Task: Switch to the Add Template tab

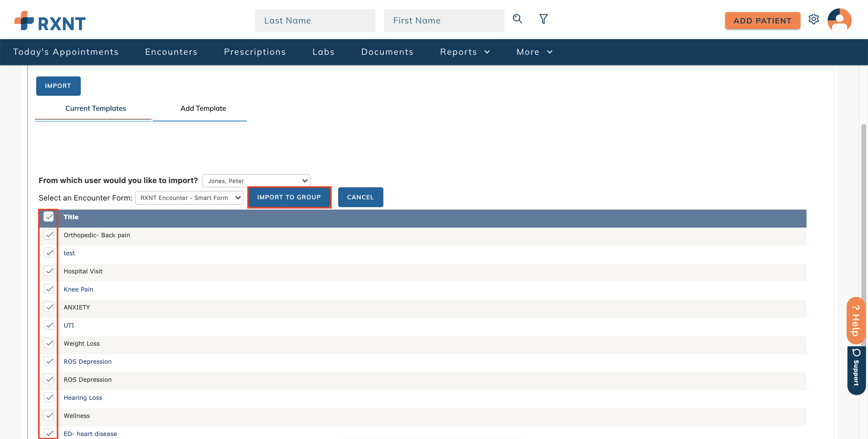Action: (x=203, y=108)
